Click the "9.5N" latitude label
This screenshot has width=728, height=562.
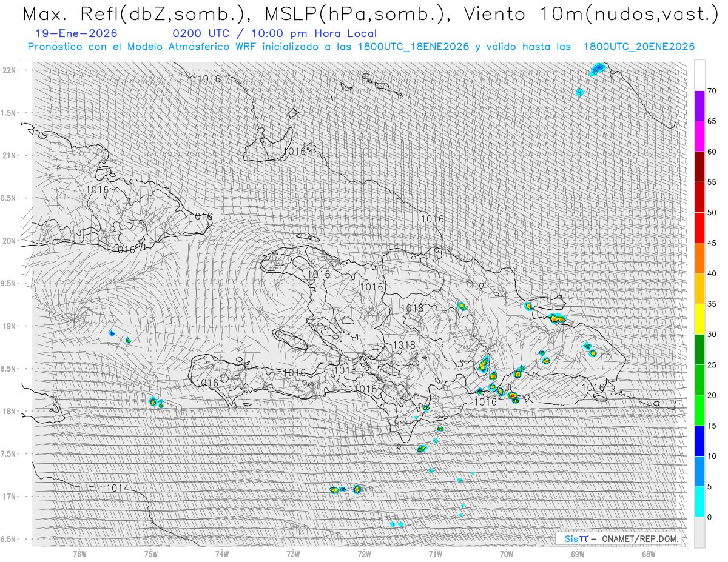click(8, 283)
